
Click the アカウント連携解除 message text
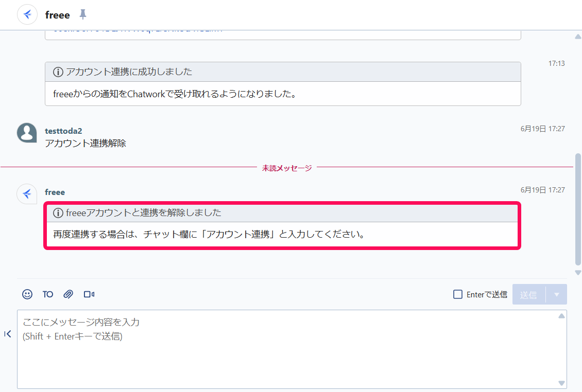coord(85,144)
